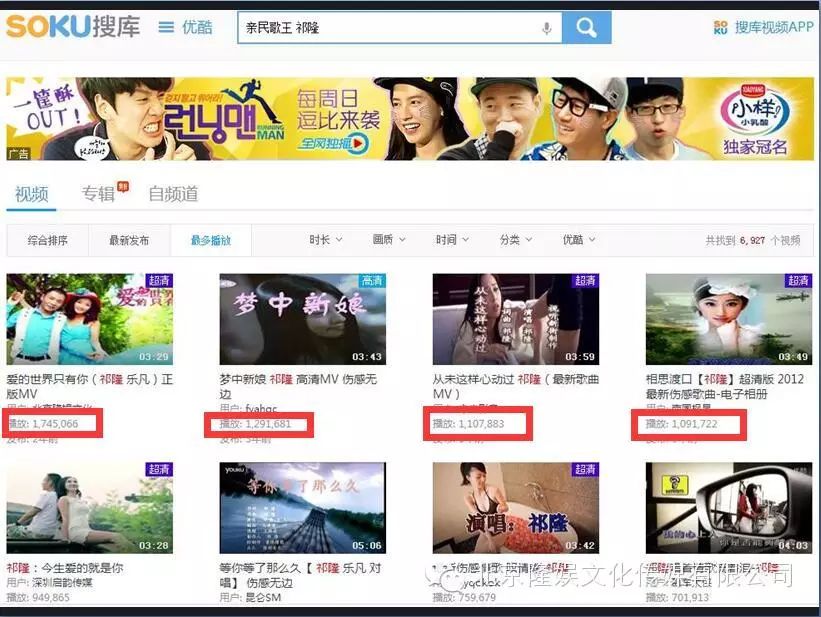This screenshot has width=821, height=617.
Task: Open the 演唱:祁隆 bathtub video thumbnail
Action: point(516,508)
